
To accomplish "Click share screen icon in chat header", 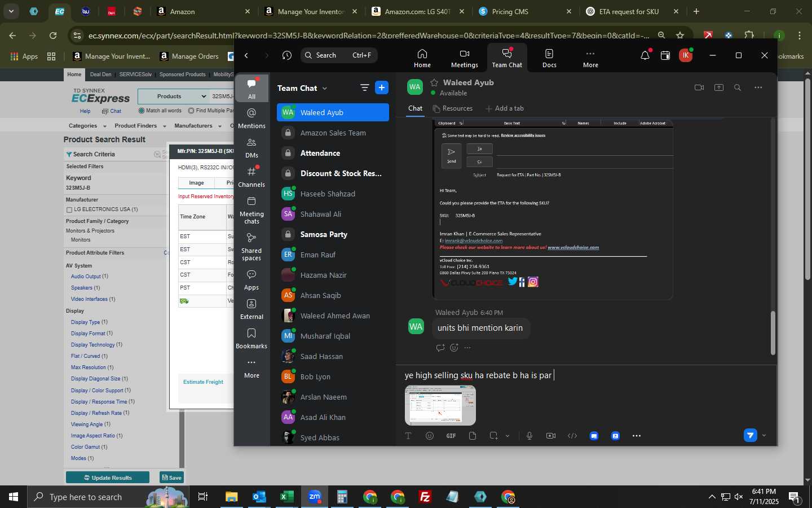I will click(x=718, y=87).
